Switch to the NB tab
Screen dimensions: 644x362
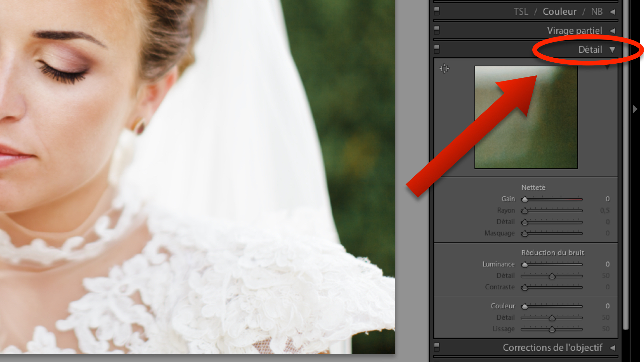pos(597,12)
